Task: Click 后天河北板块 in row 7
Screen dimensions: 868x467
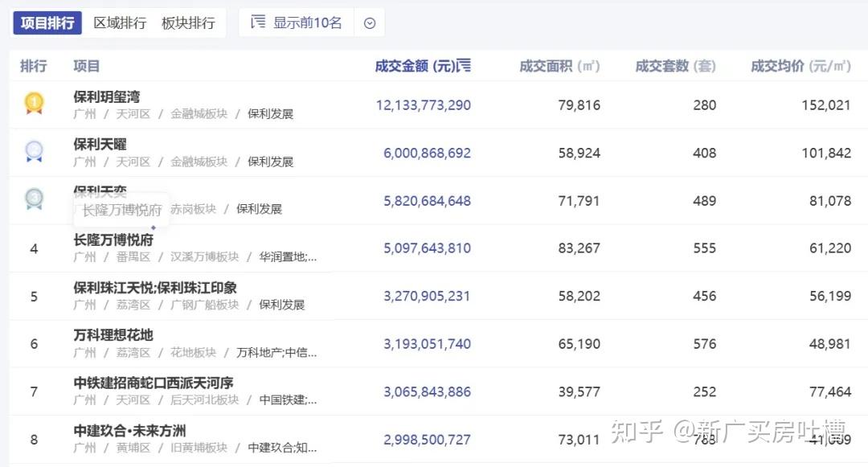Action: click(205, 400)
